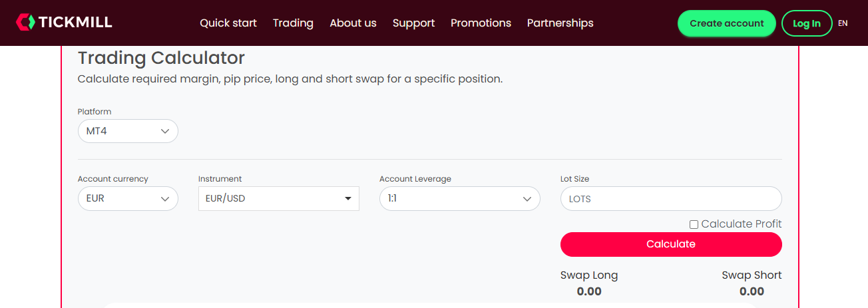The height and width of the screenshot is (308, 868).
Task: Expand the Account currency EUR dropdown
Action: (128, 199)
